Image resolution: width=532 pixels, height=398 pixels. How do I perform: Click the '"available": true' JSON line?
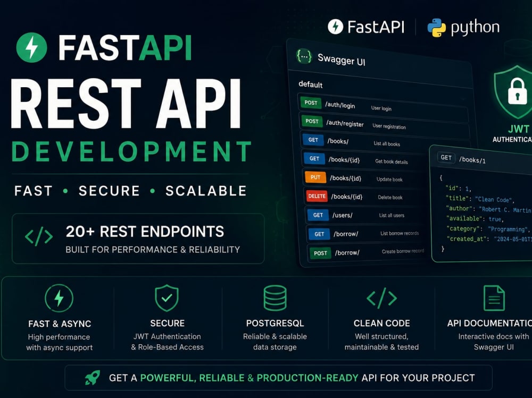pos(475,219)
